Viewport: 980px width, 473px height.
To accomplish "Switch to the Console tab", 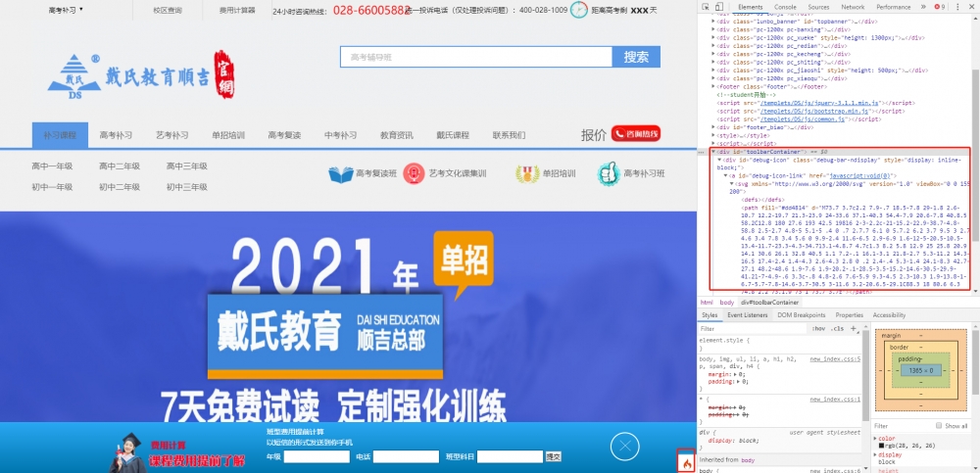I will tap(785, 7).
